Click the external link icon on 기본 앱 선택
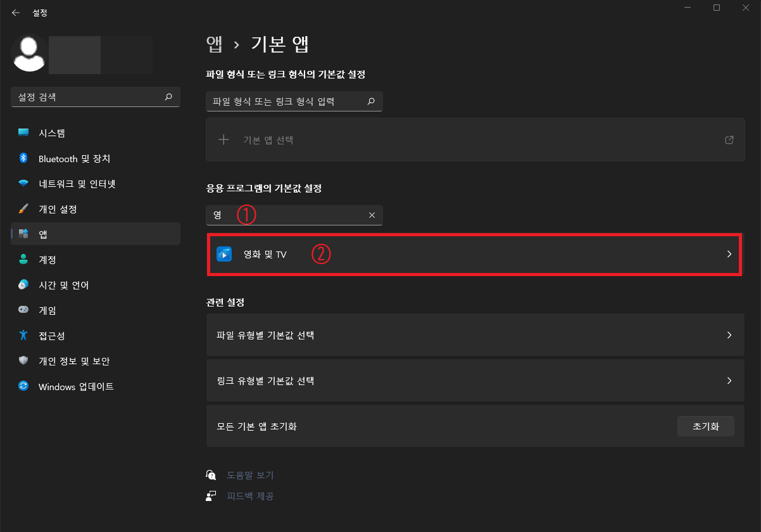 click(729, 139)
